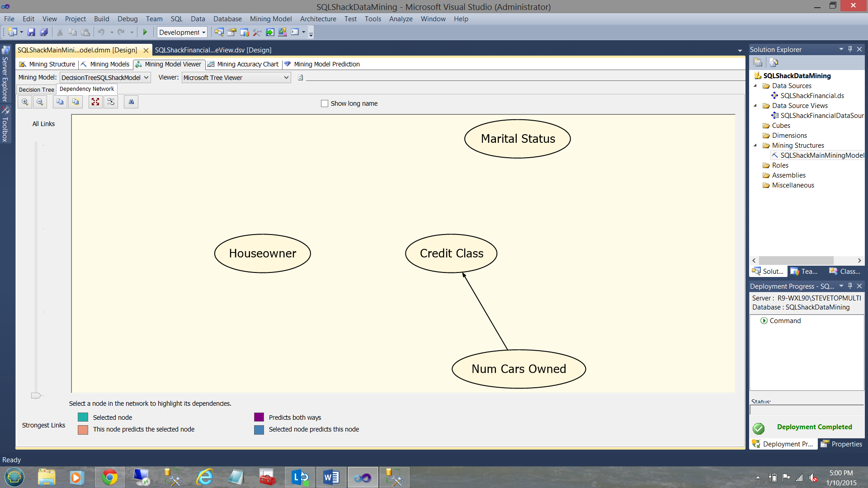The width and height of the screenshot is (868, 488).
Task: Open the Mining Model dropdown
Action: tap(146, 78)
